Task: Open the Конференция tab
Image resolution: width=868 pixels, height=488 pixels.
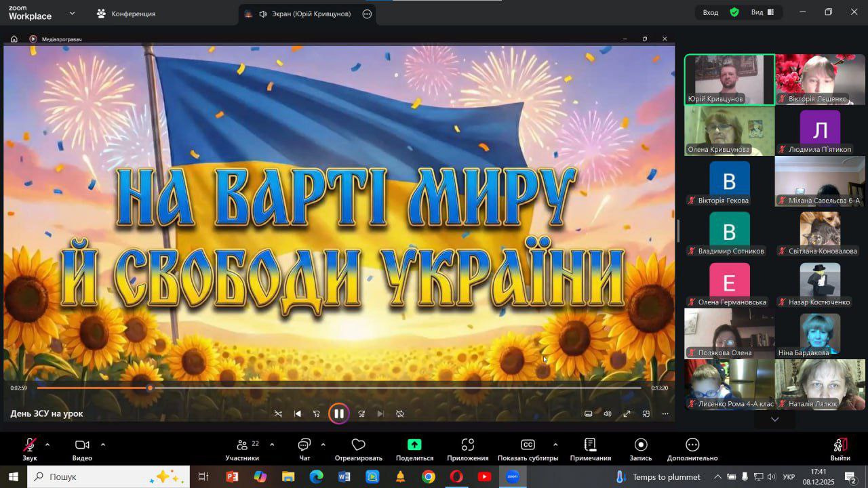Action: tap(126, 14)
